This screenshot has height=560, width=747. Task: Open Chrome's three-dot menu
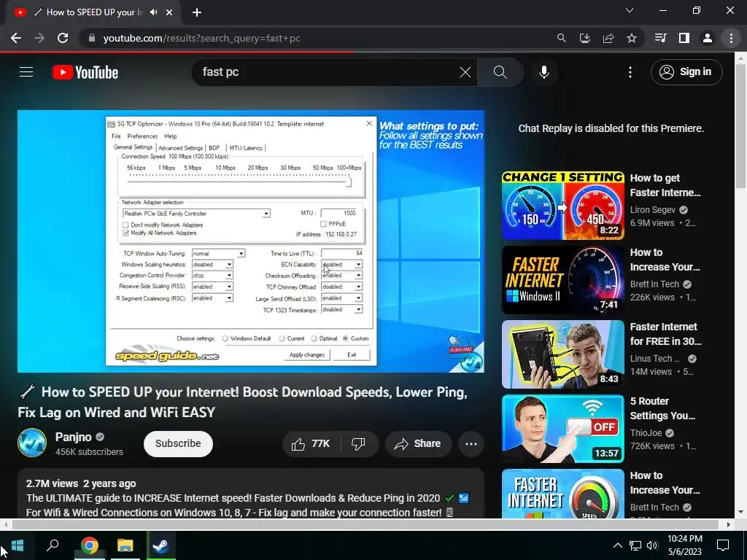[731, 38]
